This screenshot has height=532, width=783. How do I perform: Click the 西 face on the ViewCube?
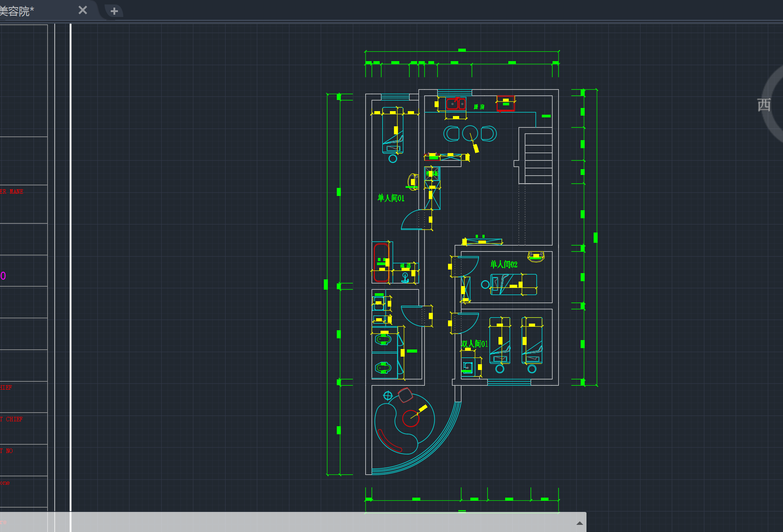pyautogui.click(x=764, y=105)
